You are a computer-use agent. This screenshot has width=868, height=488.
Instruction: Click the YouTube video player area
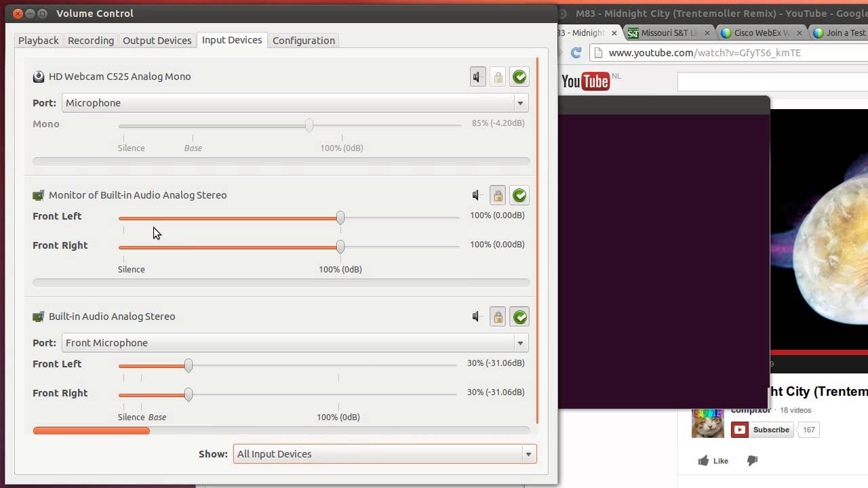point(819,230)
